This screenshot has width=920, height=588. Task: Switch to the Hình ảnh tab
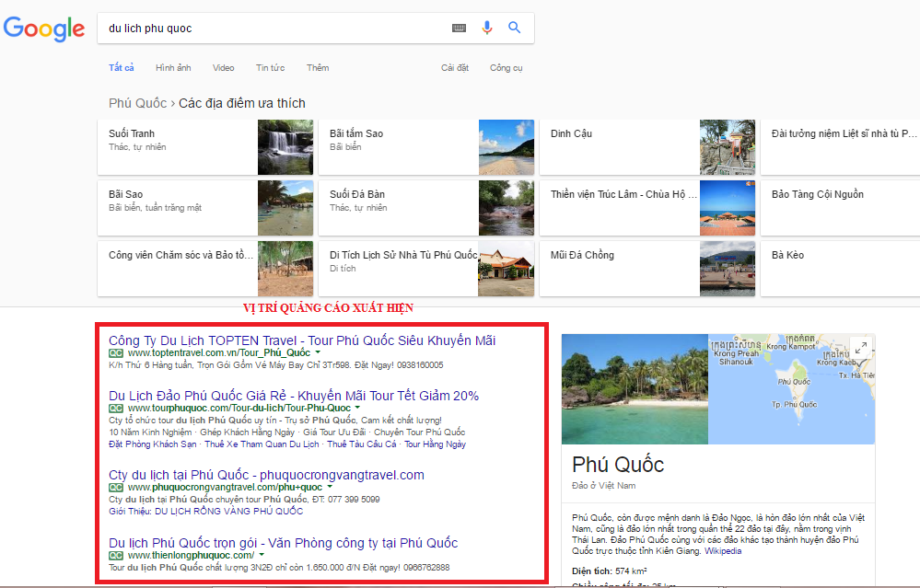tap(173, 67)
